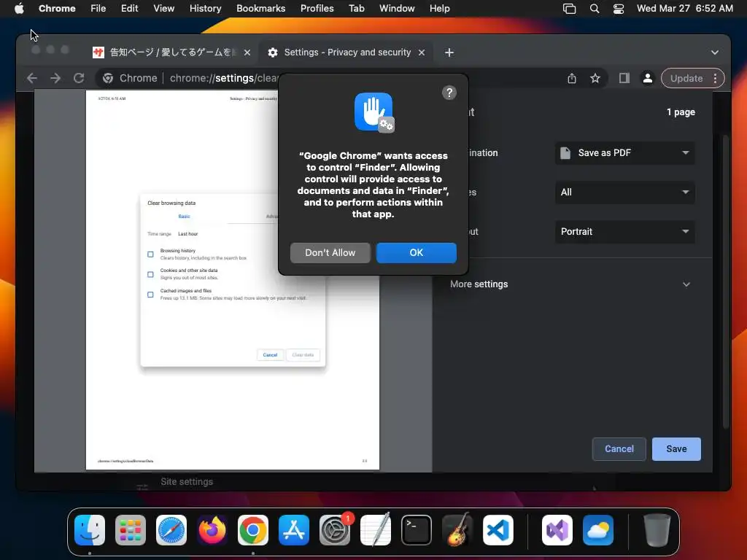Image resolution: width=747 pixels, height=560 pixels.
Task: Open the Profiles menu
Action: pos(317,8)
